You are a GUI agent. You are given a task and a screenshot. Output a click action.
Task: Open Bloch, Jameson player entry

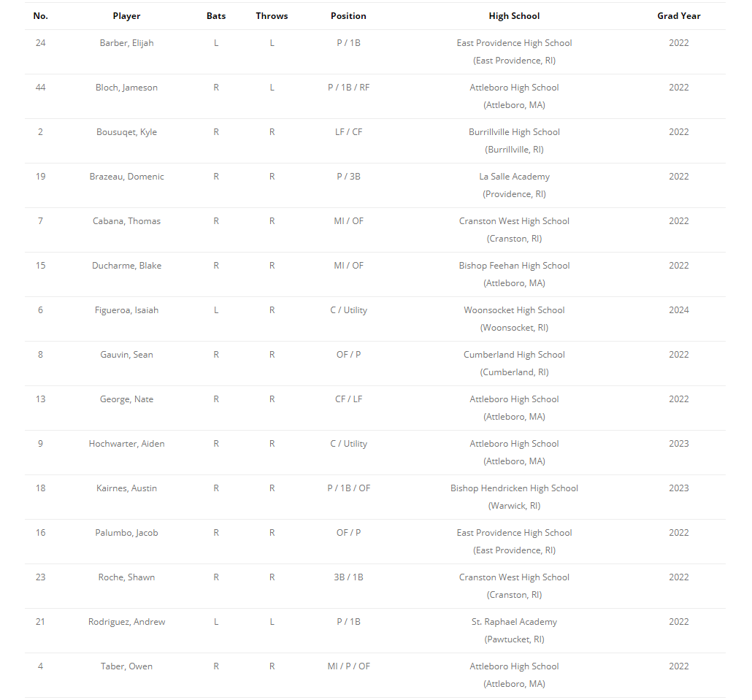pos(126,88)
